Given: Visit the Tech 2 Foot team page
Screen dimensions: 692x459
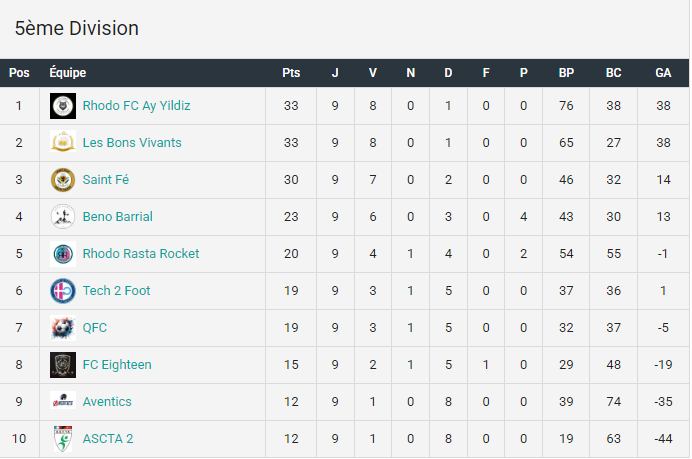Looking at the screenshot, I should (x=117, y=291).
